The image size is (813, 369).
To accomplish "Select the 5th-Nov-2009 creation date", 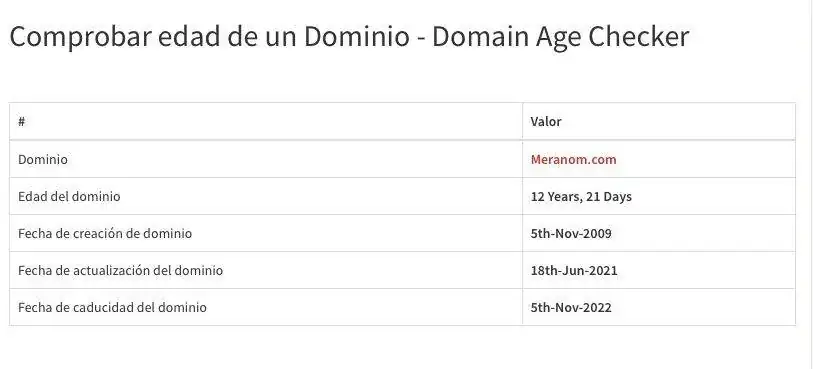I will (571, 234).
